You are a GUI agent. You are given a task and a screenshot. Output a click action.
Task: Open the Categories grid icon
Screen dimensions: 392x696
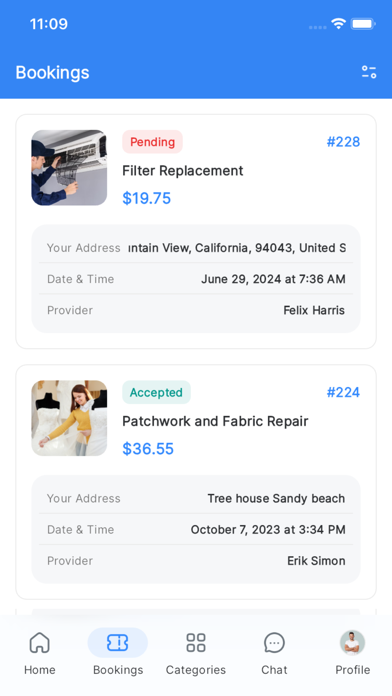point(196,643)
